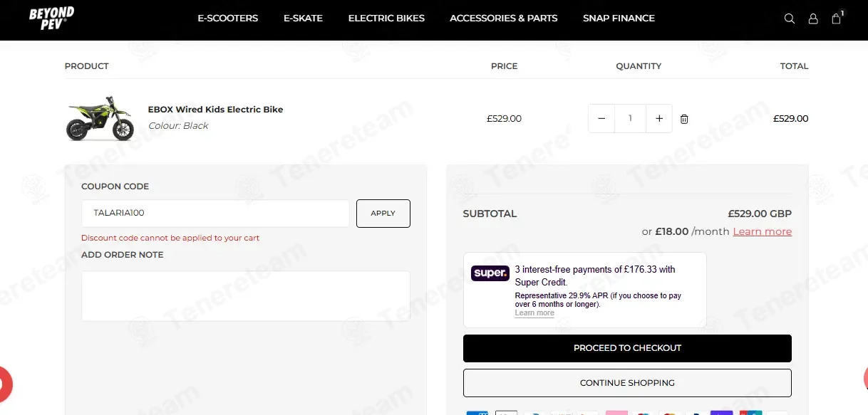Open EBOX Wired Kids Electric Bike link
The image size is (868, 415).
pos(215,110)
